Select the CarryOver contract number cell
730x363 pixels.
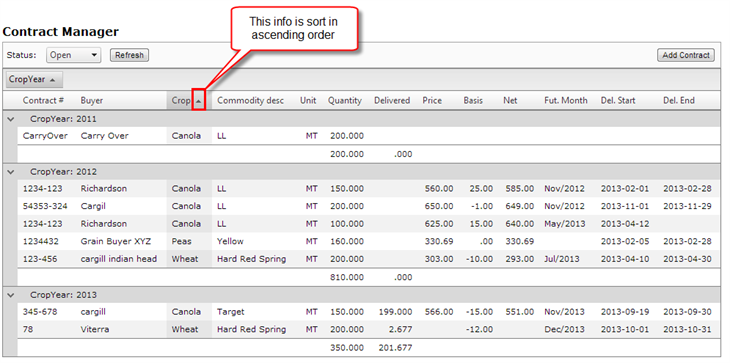click(x=45, y=136)
